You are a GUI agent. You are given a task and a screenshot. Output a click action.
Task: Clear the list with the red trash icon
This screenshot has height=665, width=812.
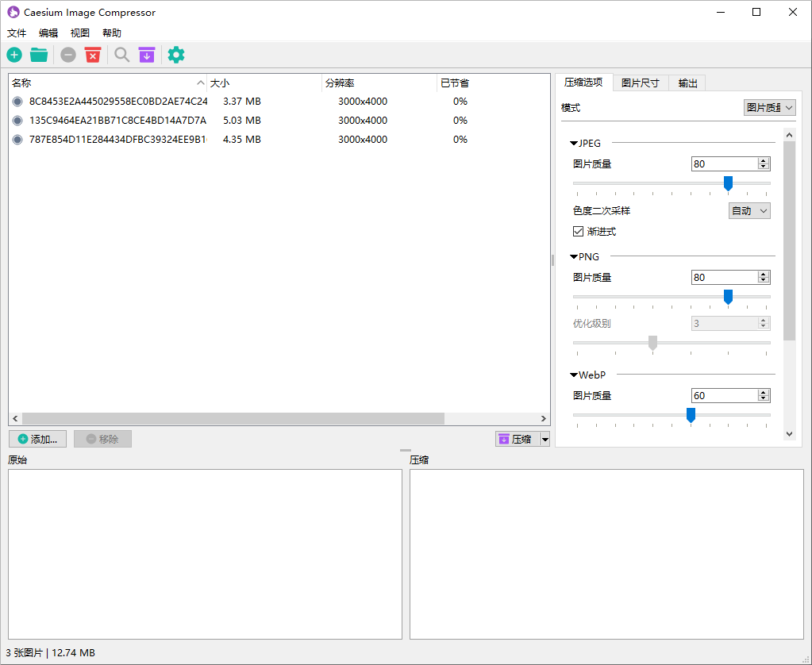93,55
